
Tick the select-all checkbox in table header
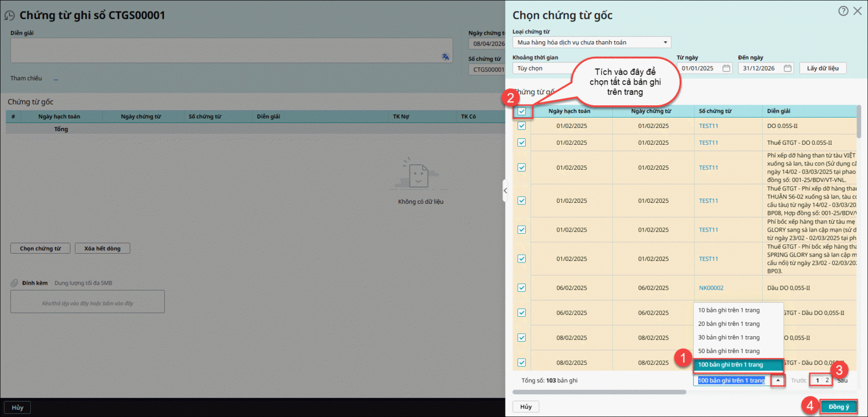(x=521, y=111)
